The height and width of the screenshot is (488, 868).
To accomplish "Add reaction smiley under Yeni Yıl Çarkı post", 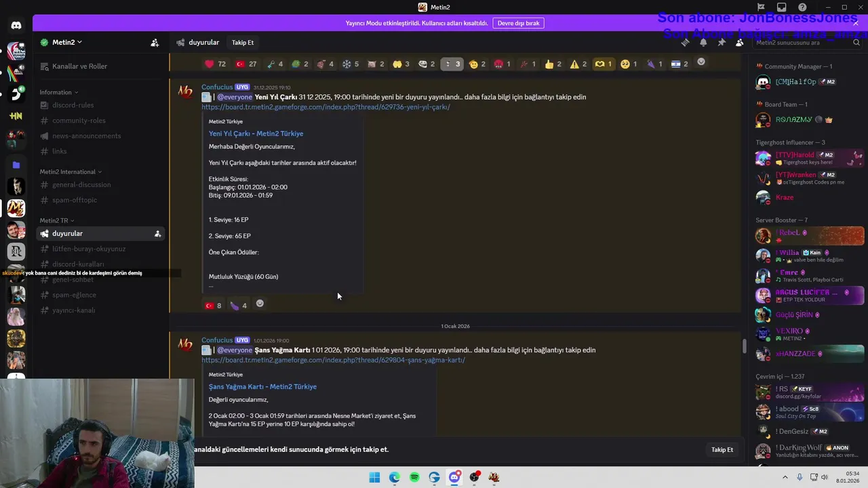I will [x=260, y=304].
